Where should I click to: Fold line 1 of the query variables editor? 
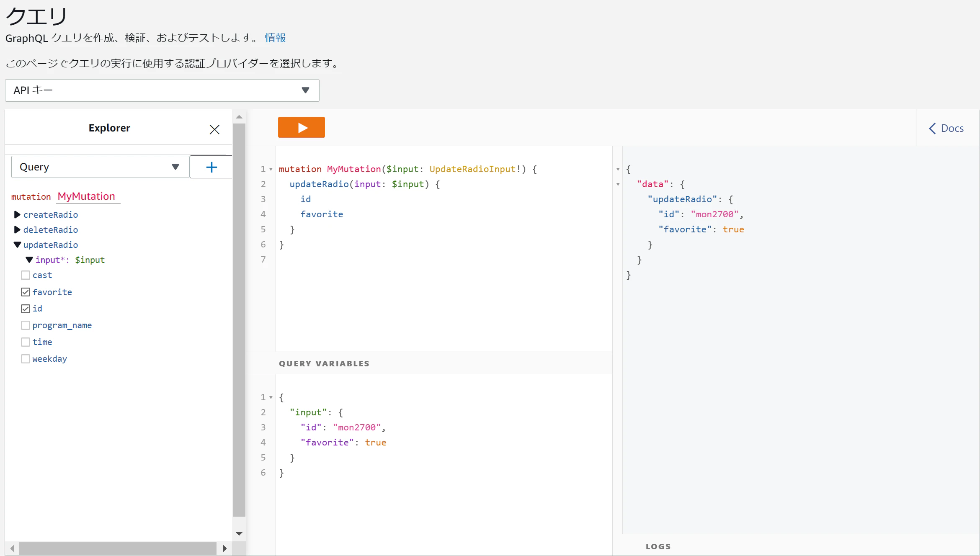(271, 397)
